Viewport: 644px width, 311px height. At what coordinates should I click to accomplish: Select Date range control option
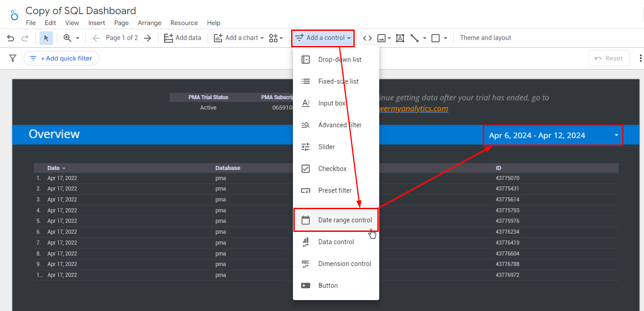(x=345, y=220)
